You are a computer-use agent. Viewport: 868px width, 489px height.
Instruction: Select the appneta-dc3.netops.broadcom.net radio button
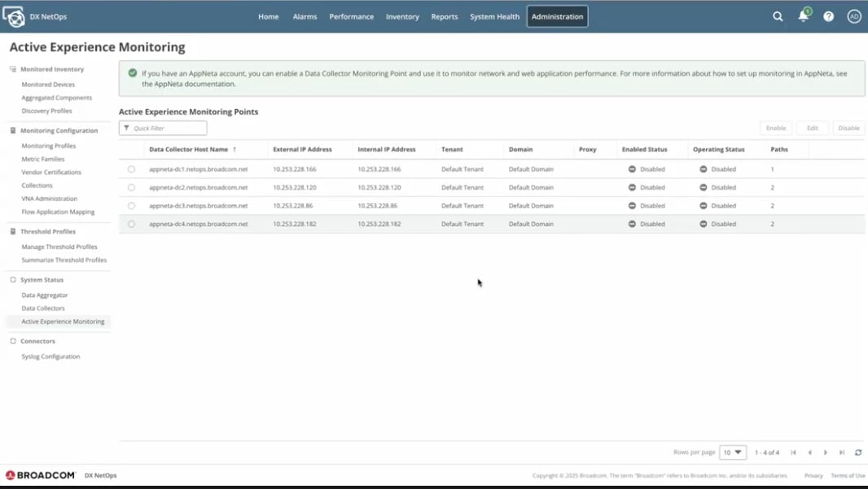[131, 206]
